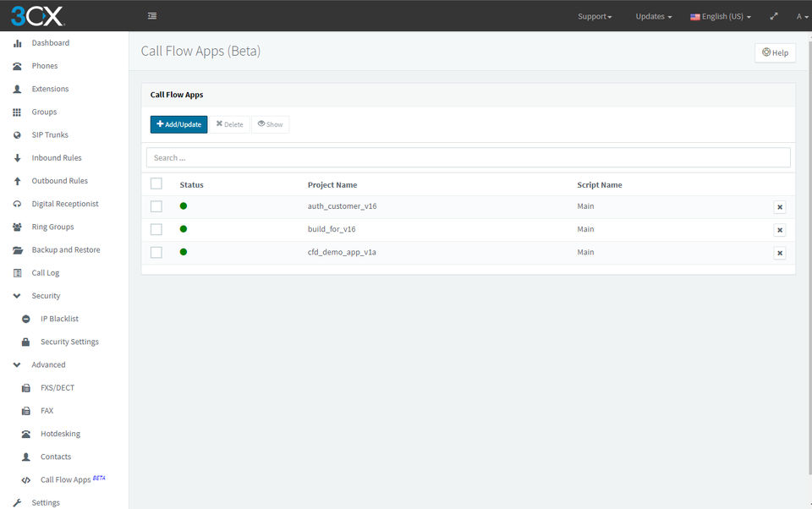
Task: Click the 3CX logo
Action: [37, 16]
